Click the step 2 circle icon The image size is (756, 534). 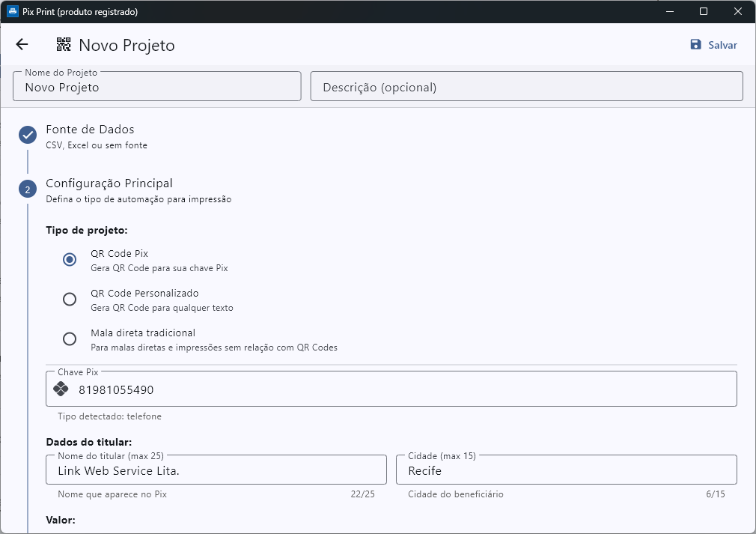point(28,189)
